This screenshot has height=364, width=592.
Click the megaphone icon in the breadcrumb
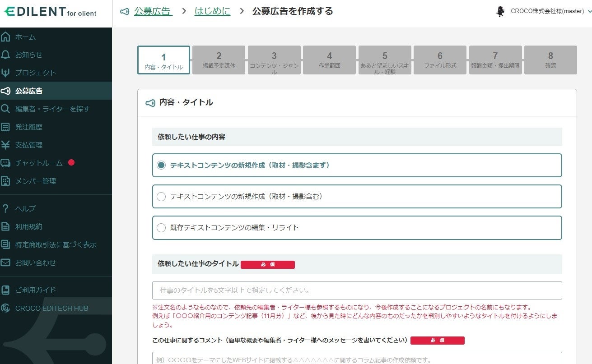(x=125, y=11)
